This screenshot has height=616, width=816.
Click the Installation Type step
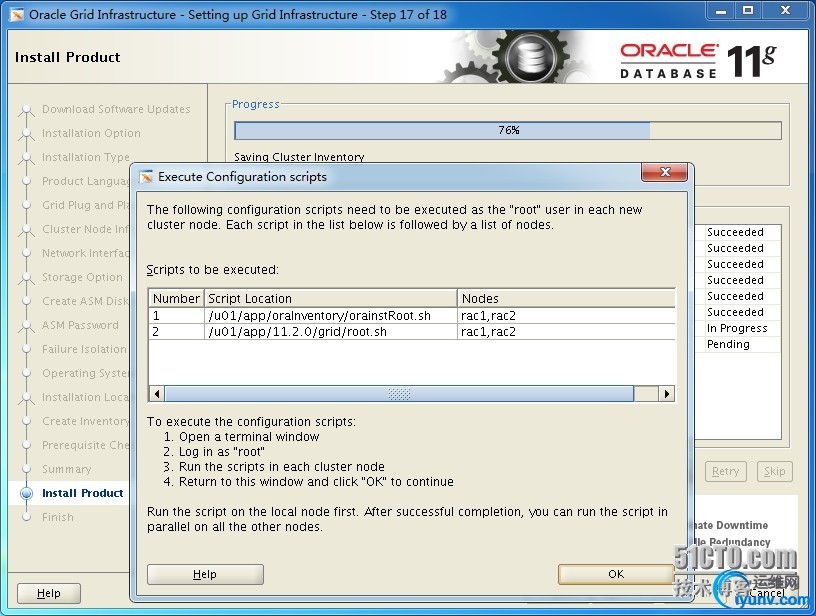(x=86, y=157)
